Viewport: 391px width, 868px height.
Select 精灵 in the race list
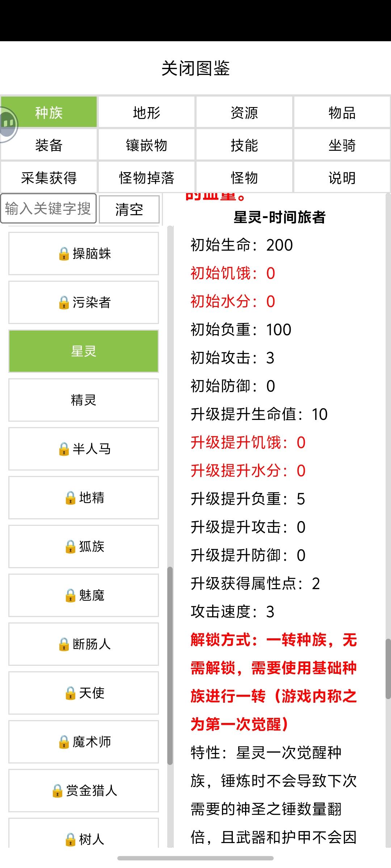(x=84, y=400)
